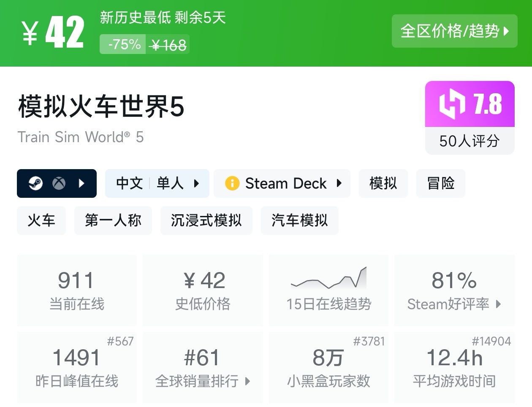Select the 火车 tag
Image resolution: width=532 pixels, height=407 pixels.
point(41,221)
